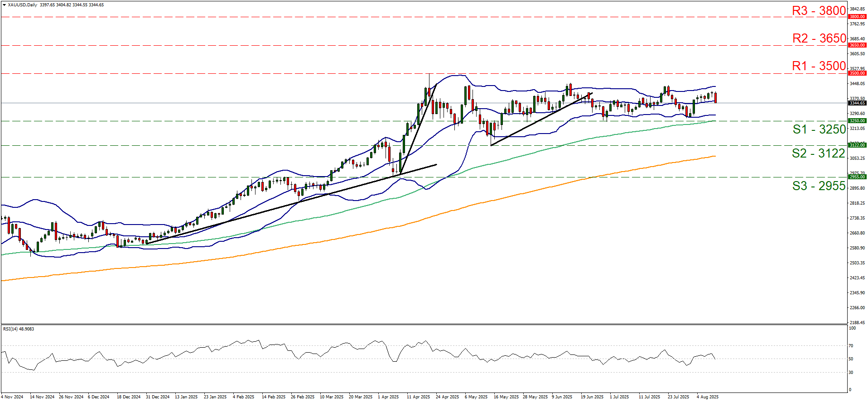This screenshot has width=868, height=402.
Task: Click the 20 Mar 2025 date label
Action: pos(361,397)
